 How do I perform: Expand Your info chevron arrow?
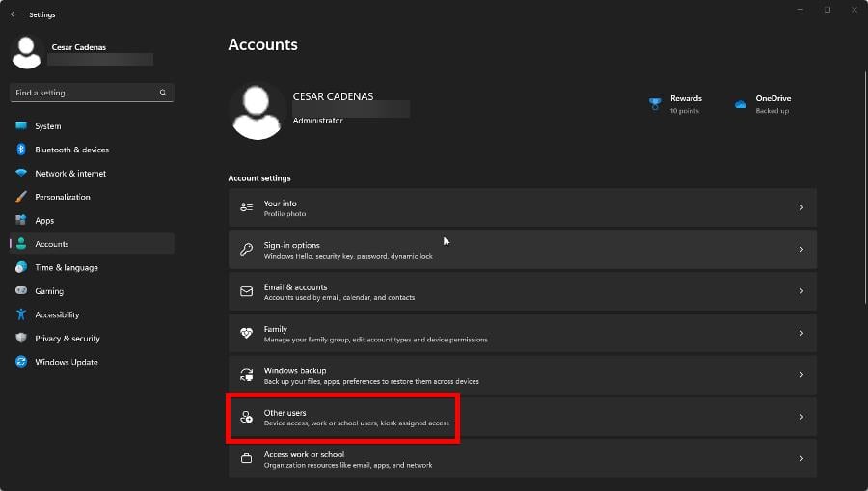800,207
